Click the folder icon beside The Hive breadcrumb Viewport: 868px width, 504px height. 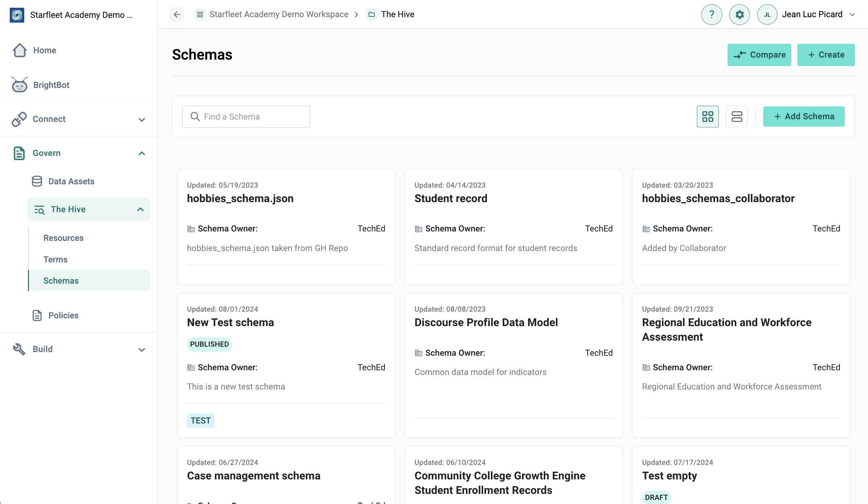[x=372, y=14]
